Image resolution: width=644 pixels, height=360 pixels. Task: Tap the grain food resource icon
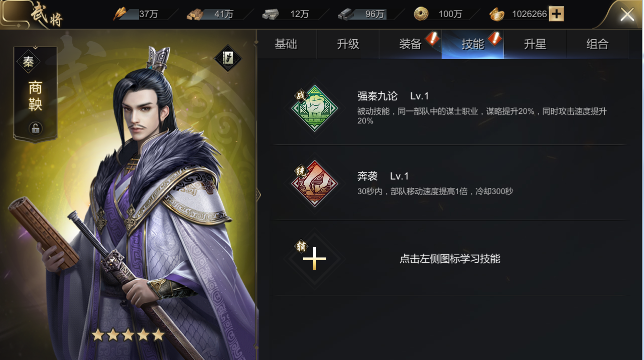(x=120, y=14)
